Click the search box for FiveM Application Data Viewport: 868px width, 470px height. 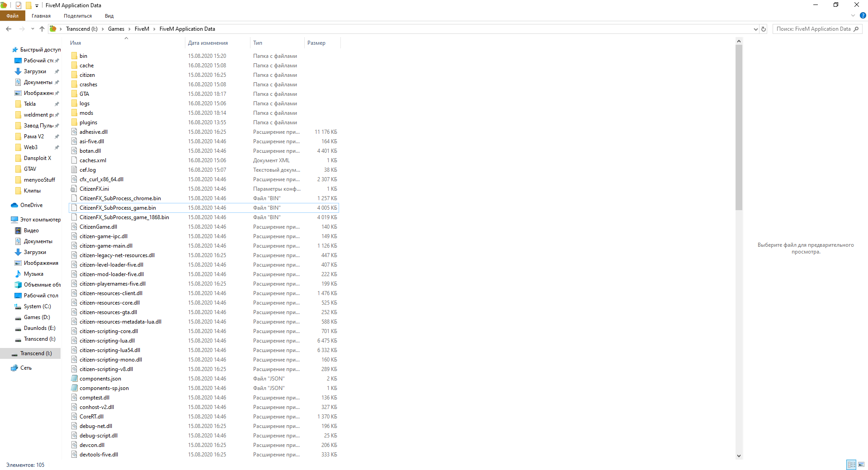pyautogui.click(x=817, y=29)
